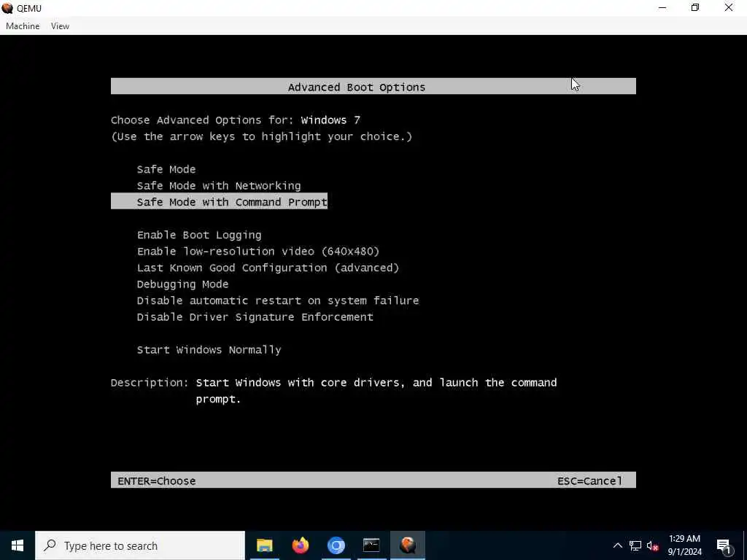Click ENTER=Choose text in footer
This screenshot has width=747, height=560.
point(157,481)
